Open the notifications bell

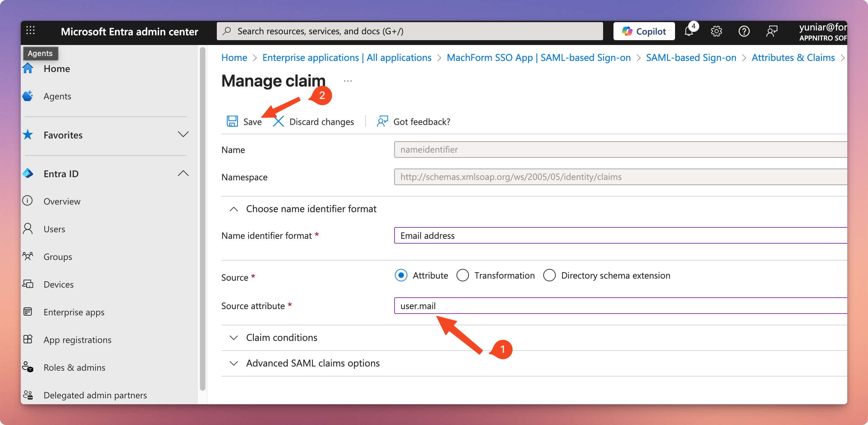point(689,31)
